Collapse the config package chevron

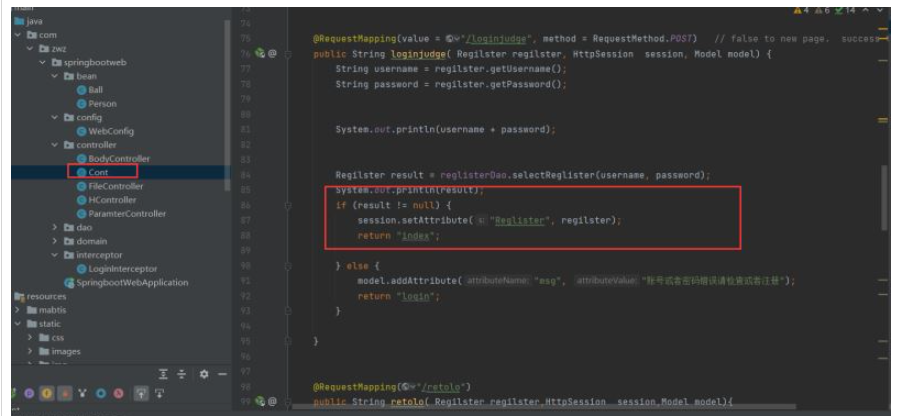point(55,117)
